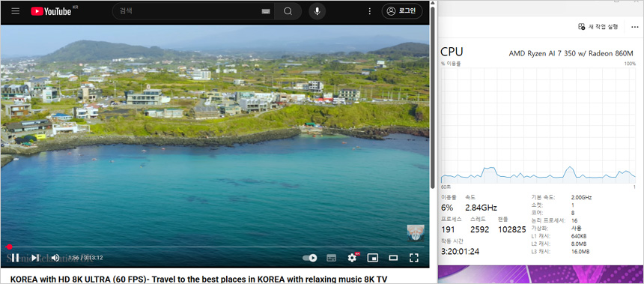Mute the video volume speaker
Screen dimensions: 644x284
point(55,258)
